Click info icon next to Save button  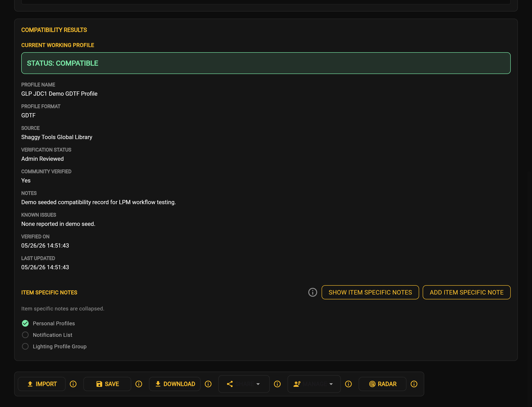tap(139, 384)
